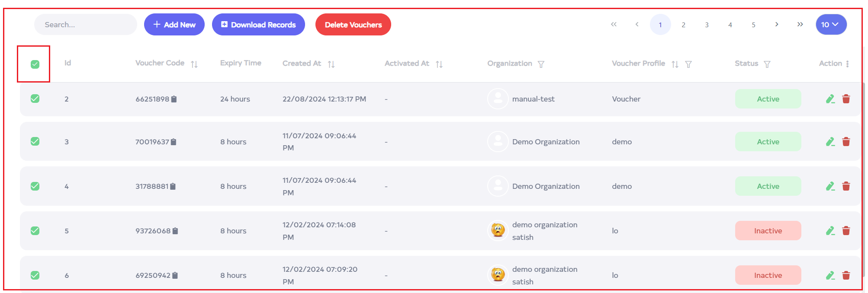The image size is (868, 293).
Task: Open the Status column filter icon
Action: pos(767,64)
